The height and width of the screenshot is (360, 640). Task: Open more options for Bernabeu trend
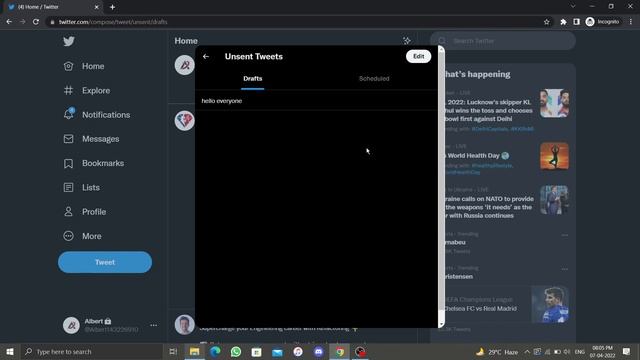(564, 236)
